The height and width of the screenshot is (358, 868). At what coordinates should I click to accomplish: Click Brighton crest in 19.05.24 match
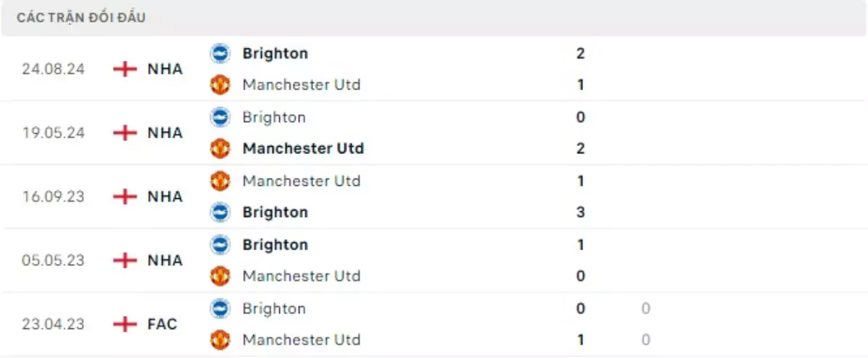[220, 117]
